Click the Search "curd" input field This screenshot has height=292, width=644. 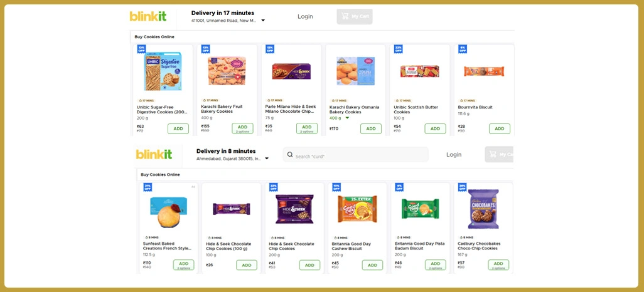point(358,155)
